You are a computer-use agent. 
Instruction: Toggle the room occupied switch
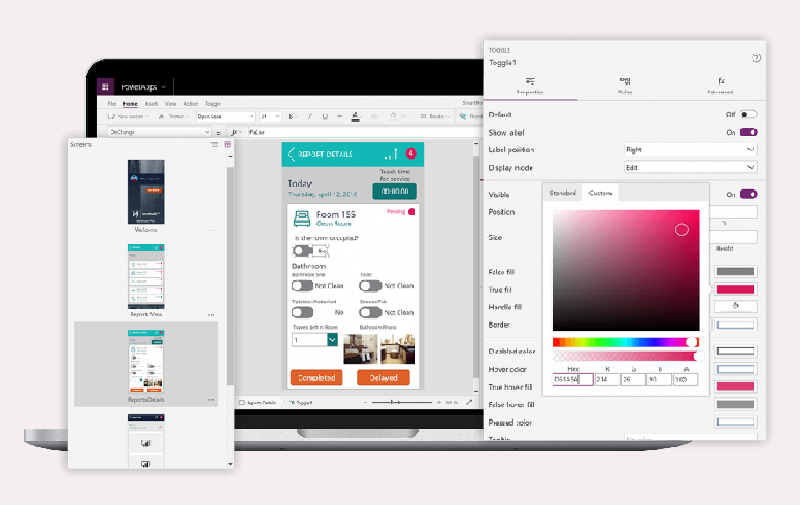click(x=302, y=250)
